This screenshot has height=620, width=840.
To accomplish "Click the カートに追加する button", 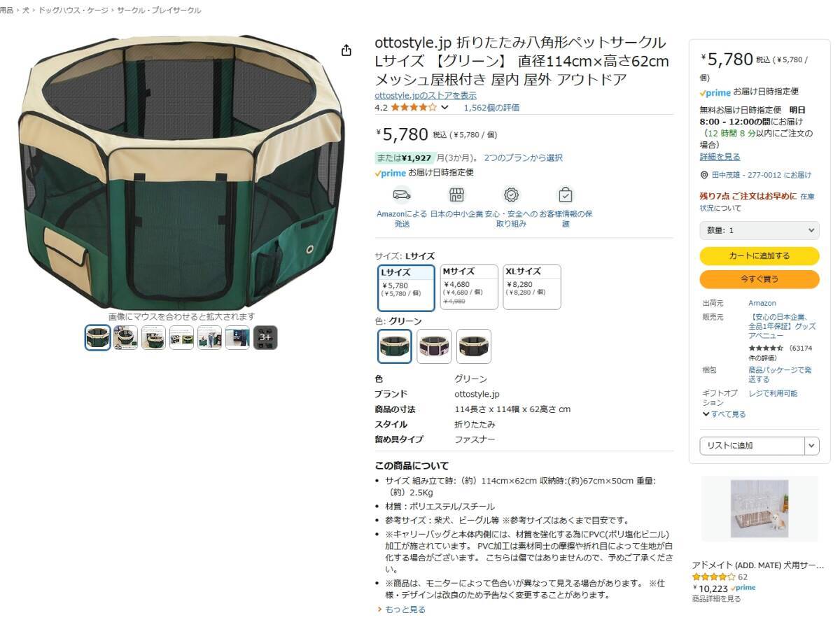I will point(759,256).
